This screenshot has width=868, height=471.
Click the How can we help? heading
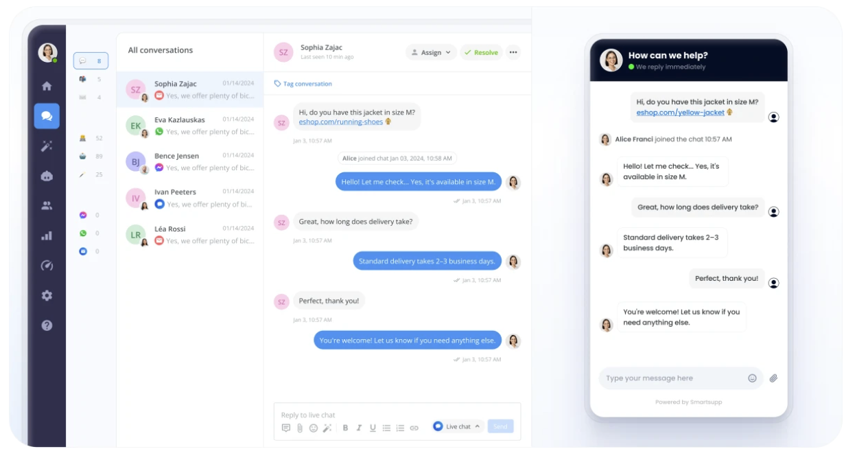tap(668, 56)
